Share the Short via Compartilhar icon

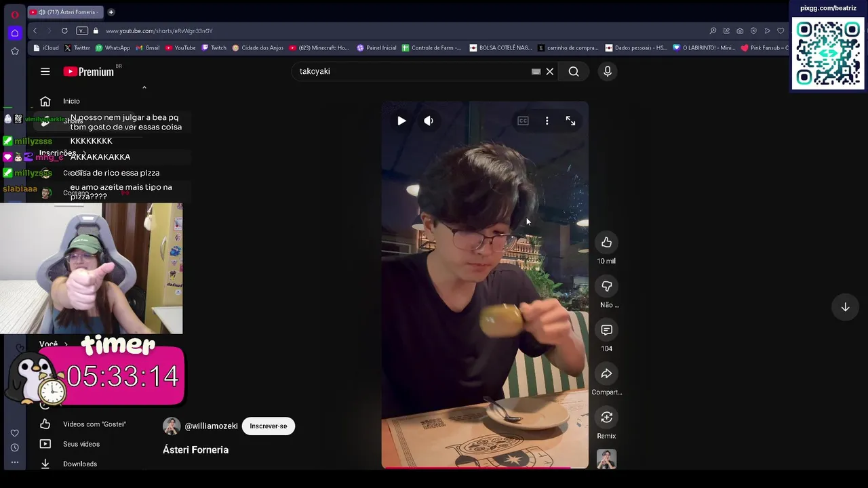pos(606,374)
